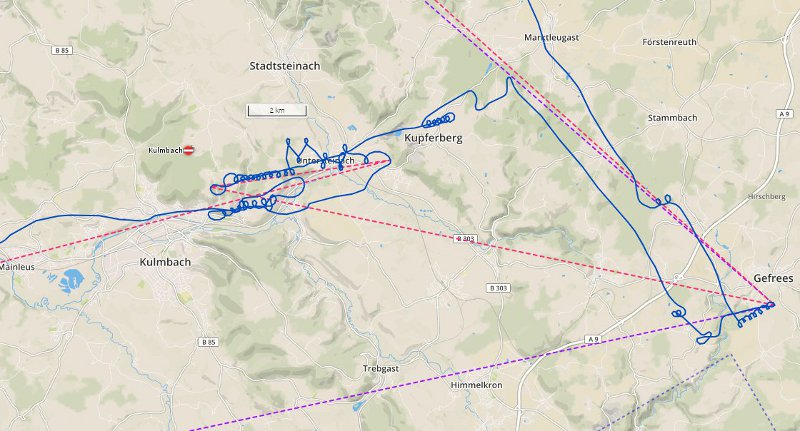This screenshot has height=431, width=800.
Task: Click the Kulmbach airfield no-entry marker
Action: point(189,150)
